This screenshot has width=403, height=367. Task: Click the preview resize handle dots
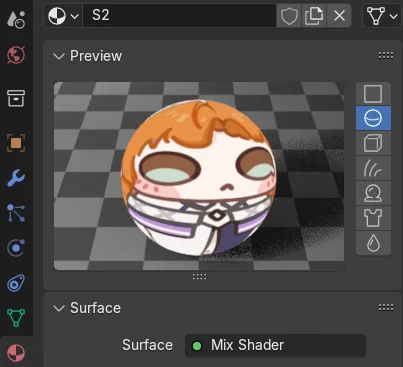(199, 276)
